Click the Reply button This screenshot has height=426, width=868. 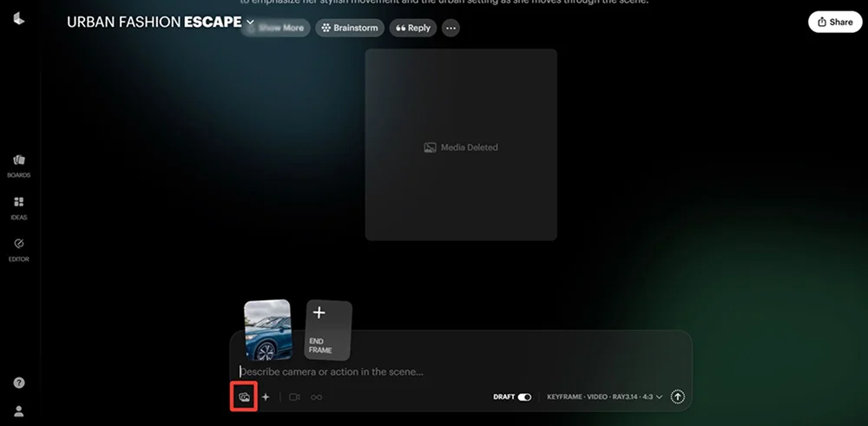tap(413, 28)
